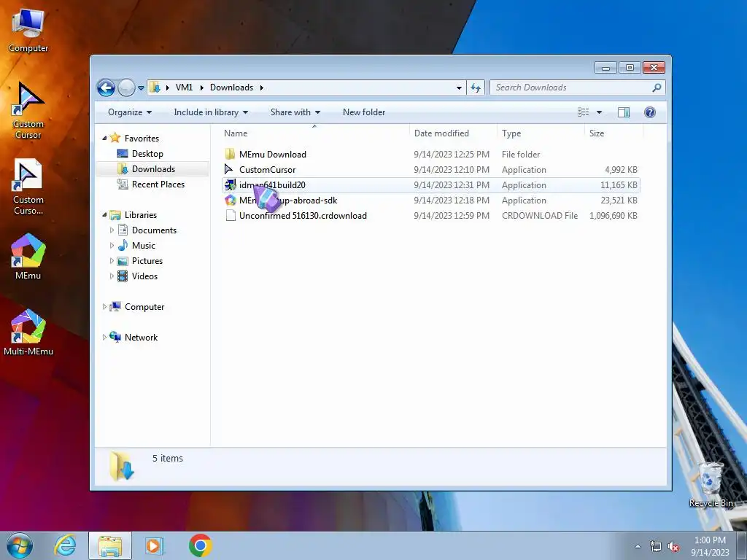Launch Internet Explorer from the taskbar
Screen dimensions: 747x560
(65, 545)
